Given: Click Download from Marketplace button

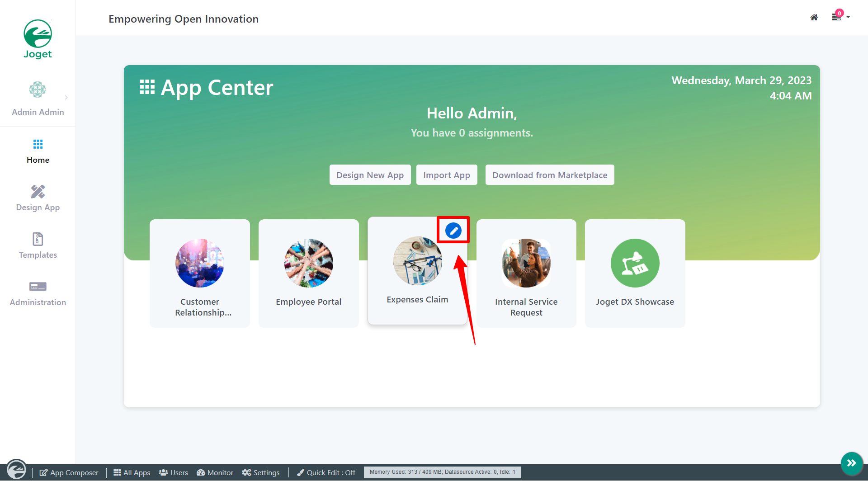Looking at the screenshot, I should (x=550, y=175).
